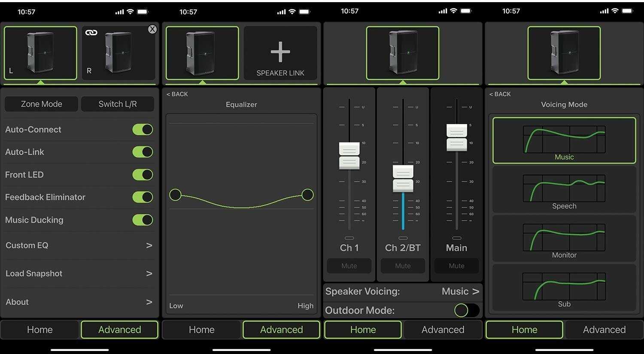Tap the Speaker Link plus icon
Screen dimensions: 644x354
tap(280, 53)
